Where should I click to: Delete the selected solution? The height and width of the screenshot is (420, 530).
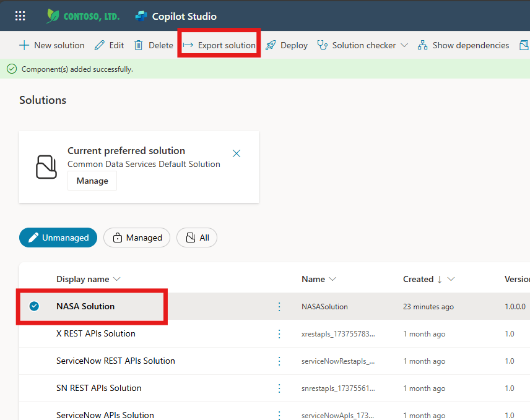(154, 45)
